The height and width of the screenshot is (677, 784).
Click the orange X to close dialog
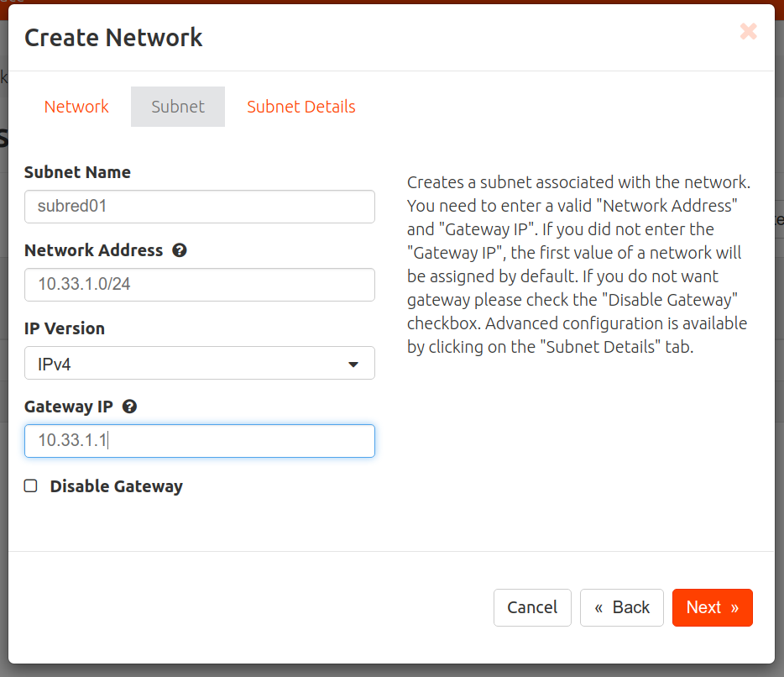pos(748,31)
